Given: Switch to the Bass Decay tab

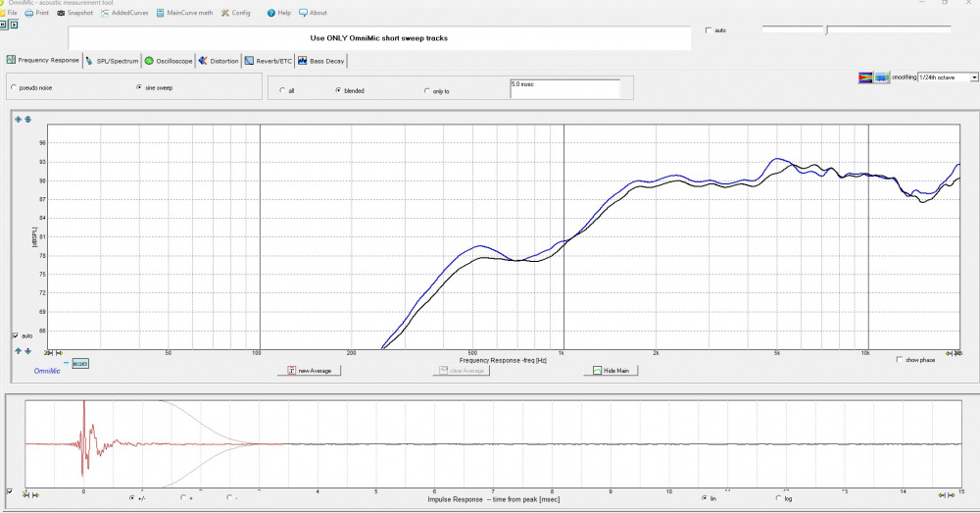Looking at the screenshot, I should tap(324, 61).
